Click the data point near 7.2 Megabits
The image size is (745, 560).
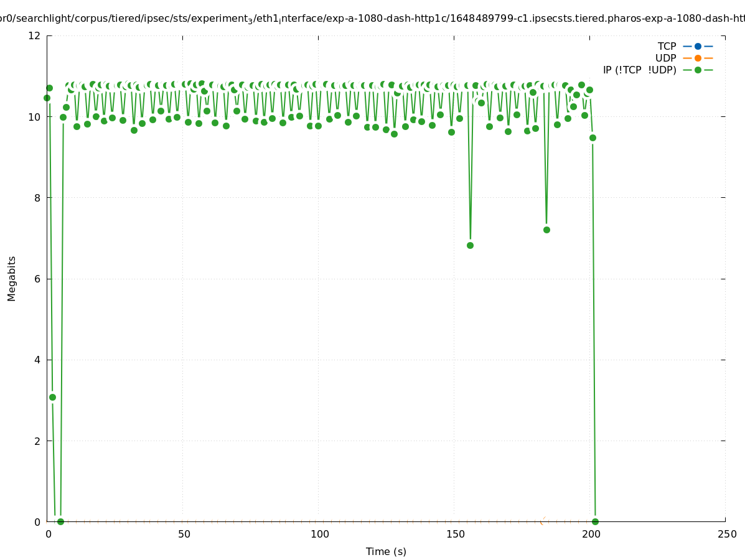(546, 230)
